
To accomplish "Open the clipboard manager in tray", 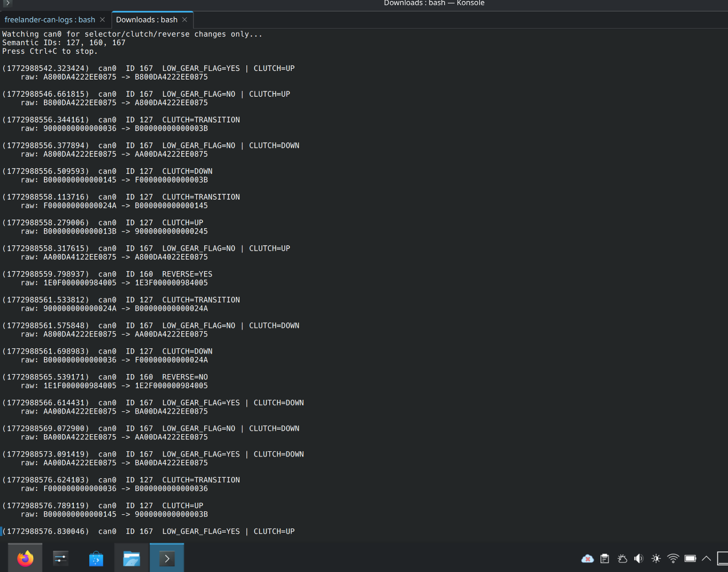I will coord(604,559).
